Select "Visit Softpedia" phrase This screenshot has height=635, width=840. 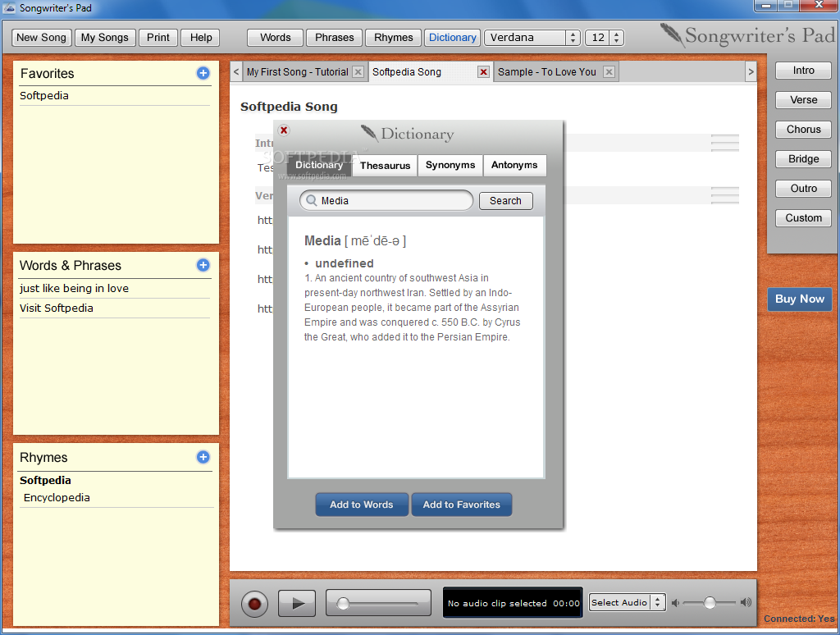(x=115, y=308)
